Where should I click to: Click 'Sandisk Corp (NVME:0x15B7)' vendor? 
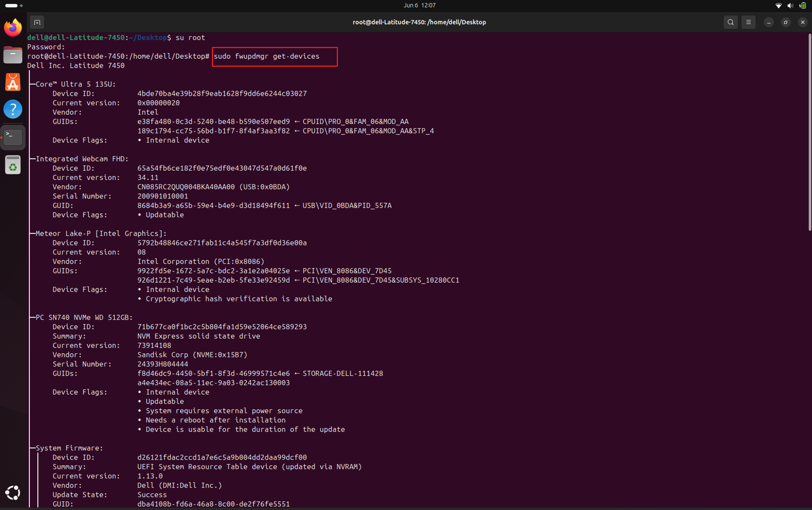(x=192, y=355)
